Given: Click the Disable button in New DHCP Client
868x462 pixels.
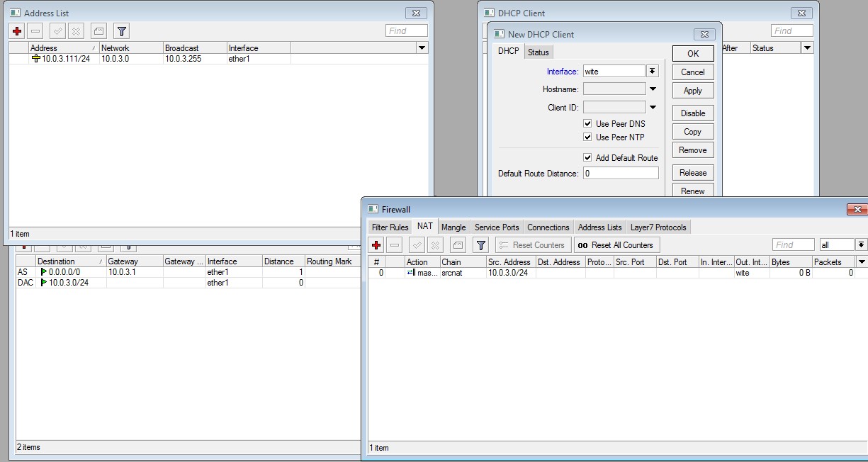Looking at the screenshot, I should [x=693, y=113].
